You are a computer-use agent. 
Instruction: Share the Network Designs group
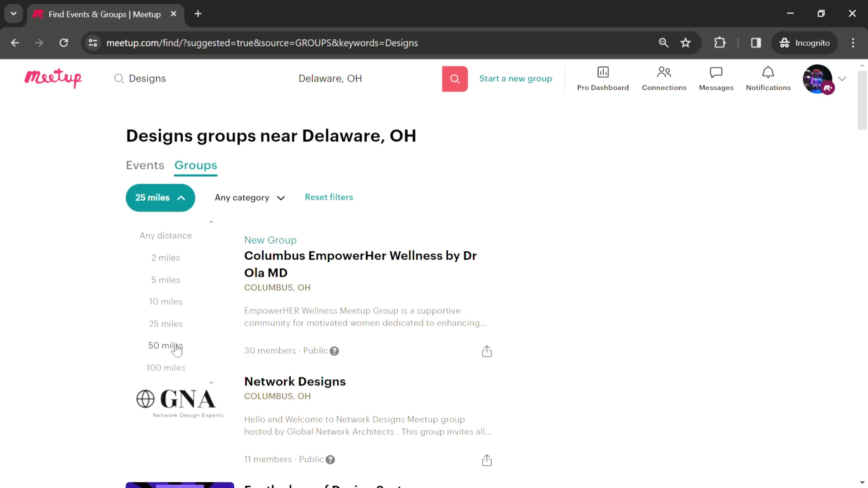(x=487, y=460)
